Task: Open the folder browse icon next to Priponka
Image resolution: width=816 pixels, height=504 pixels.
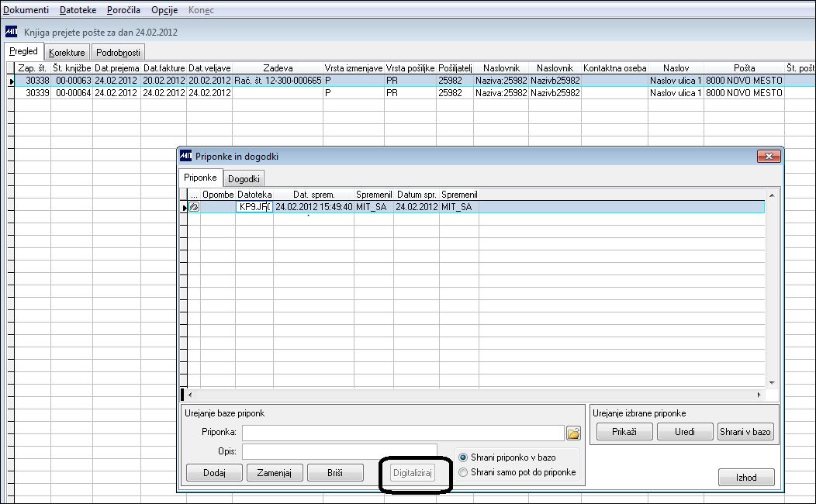Action: coord(573,433)
